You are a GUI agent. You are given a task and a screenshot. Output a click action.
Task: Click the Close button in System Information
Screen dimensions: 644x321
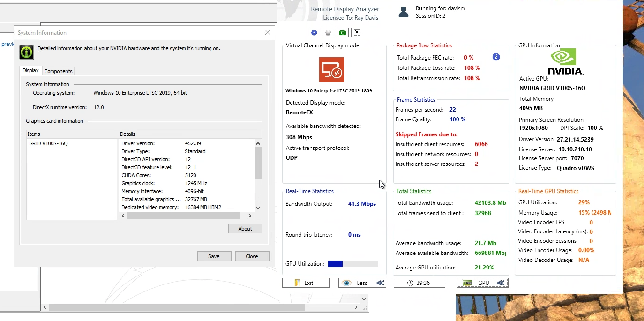tap(252, 256)
